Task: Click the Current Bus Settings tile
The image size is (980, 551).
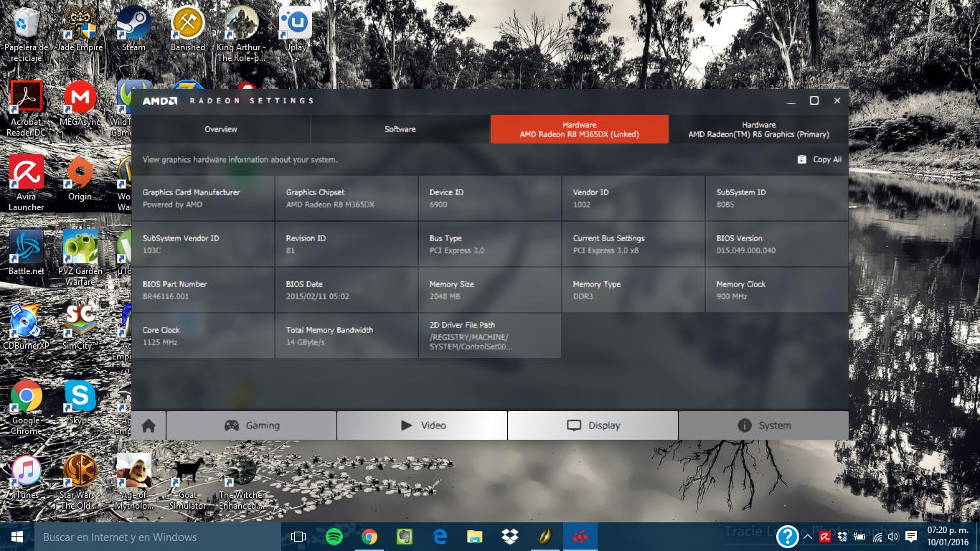Action: (633, 244)
